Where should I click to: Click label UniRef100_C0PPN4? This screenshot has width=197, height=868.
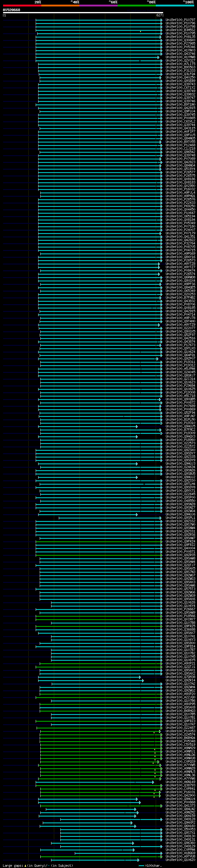click(x=180, y=850)
